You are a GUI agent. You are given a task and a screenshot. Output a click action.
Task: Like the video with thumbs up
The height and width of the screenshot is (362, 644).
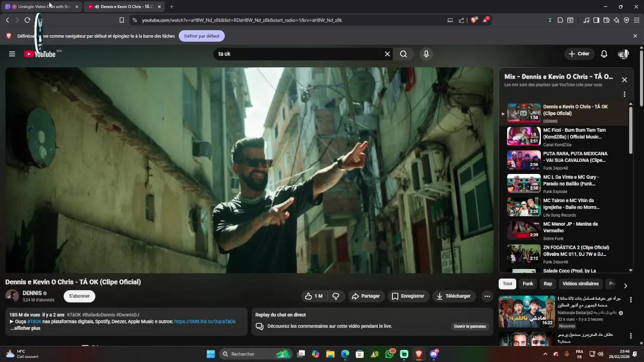tap(313, 296)
